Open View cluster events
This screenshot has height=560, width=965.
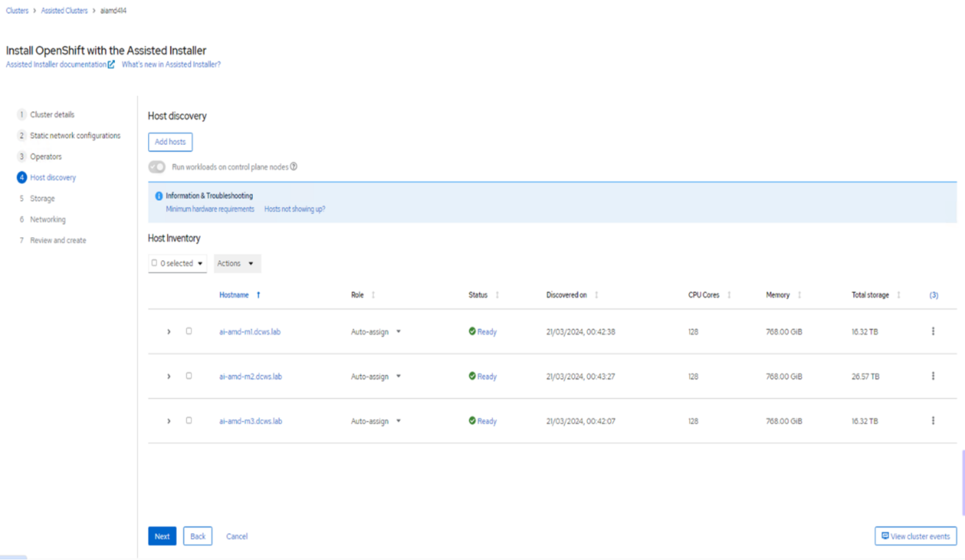915,536
